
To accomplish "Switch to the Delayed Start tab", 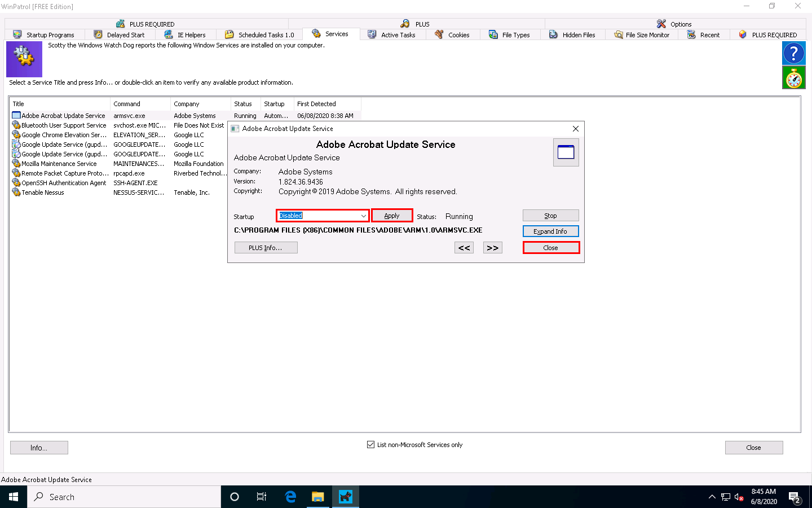I will 119,35.
